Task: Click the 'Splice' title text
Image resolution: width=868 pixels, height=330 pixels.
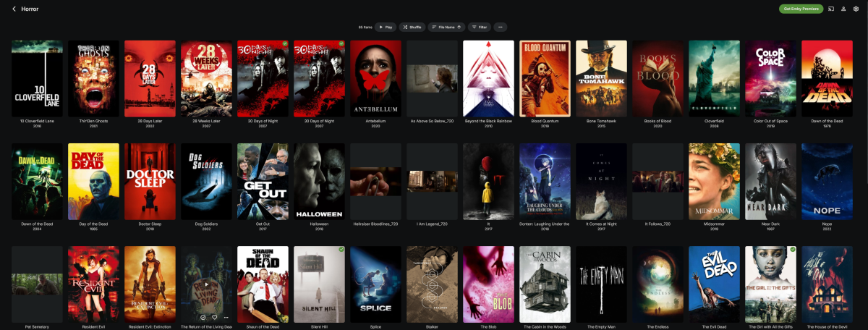Action: coord(375,327)
